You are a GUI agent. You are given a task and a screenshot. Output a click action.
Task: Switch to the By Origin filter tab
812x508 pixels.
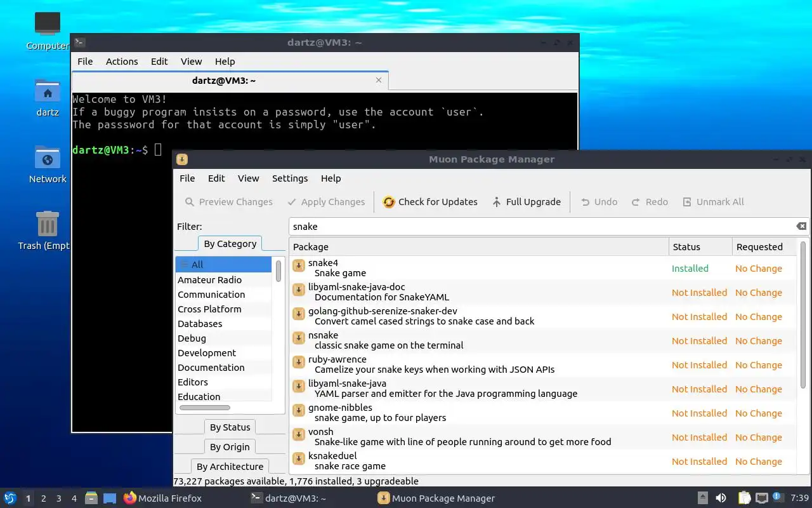coord(230,447)
